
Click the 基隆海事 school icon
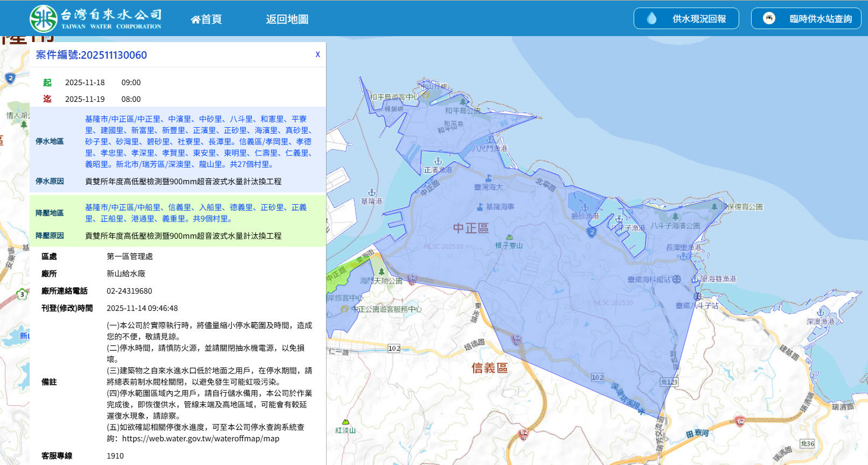pos(480,206)
